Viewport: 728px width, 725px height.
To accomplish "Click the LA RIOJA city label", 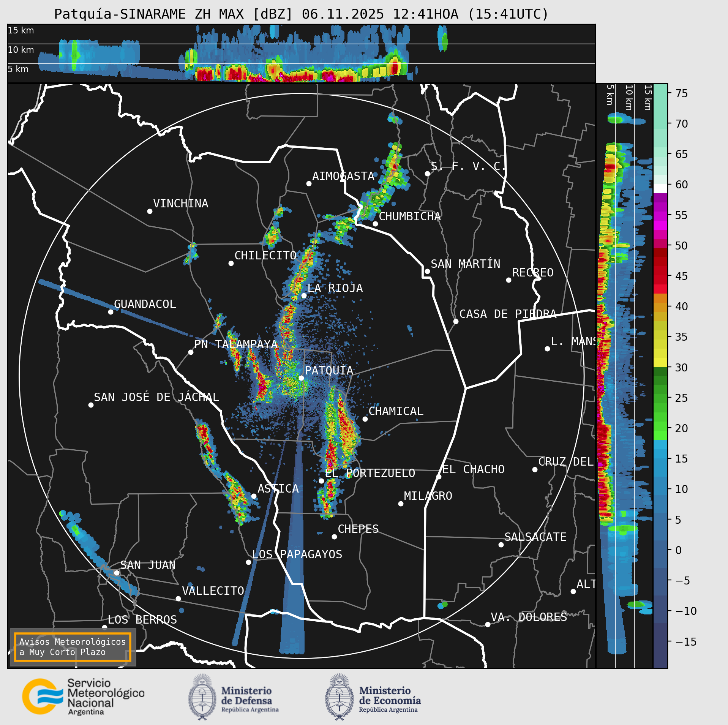I will coord(335,288).
